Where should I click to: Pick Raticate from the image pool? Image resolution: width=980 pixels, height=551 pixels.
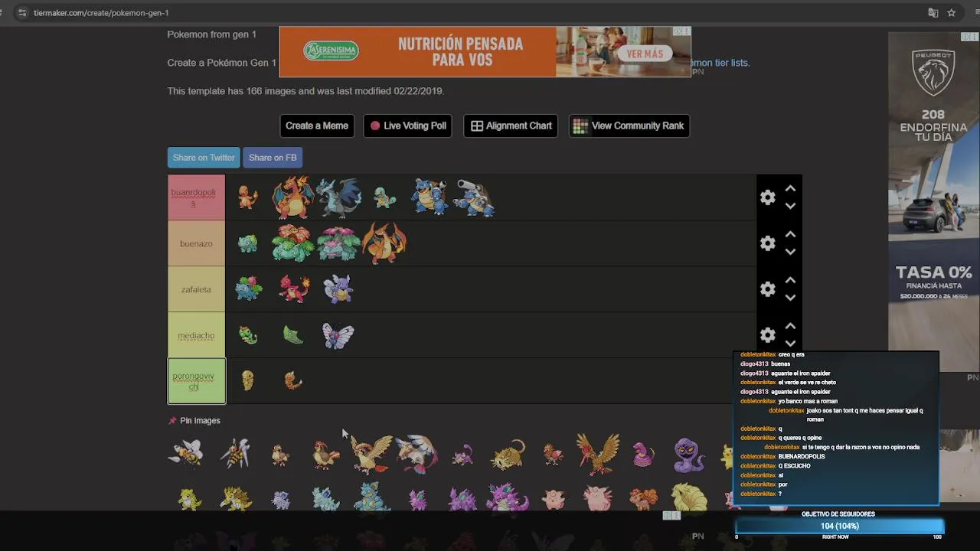coord(508,454)
